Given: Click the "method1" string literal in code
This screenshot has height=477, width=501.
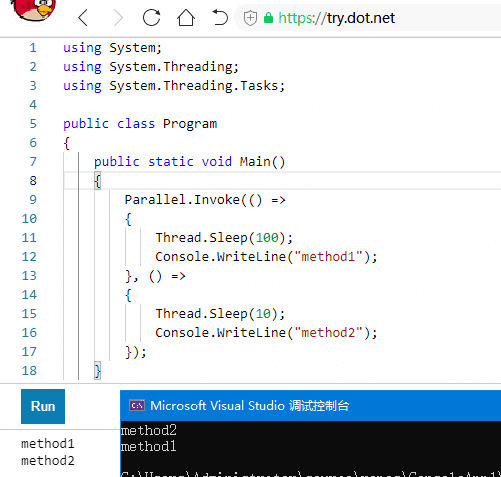Looking at the screenshot, I should 328,257.
